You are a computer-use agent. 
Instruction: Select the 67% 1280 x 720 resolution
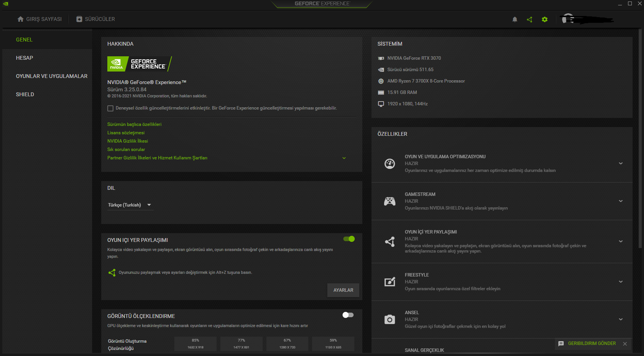point(287,344)
